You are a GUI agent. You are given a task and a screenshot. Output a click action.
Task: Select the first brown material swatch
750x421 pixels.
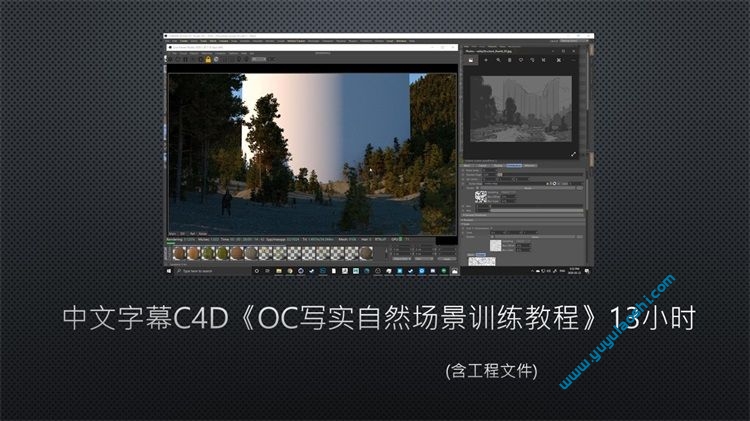(x=179, y=253)
